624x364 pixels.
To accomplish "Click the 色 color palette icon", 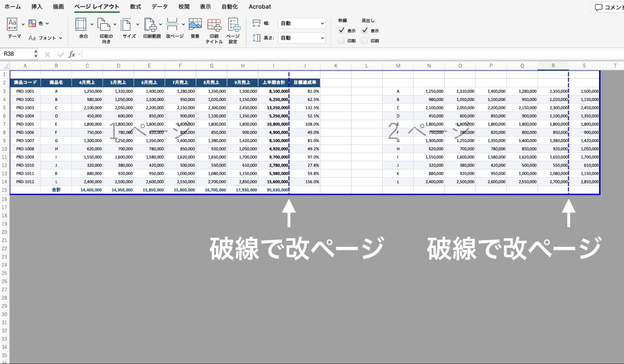I will (x=32, y=23).
